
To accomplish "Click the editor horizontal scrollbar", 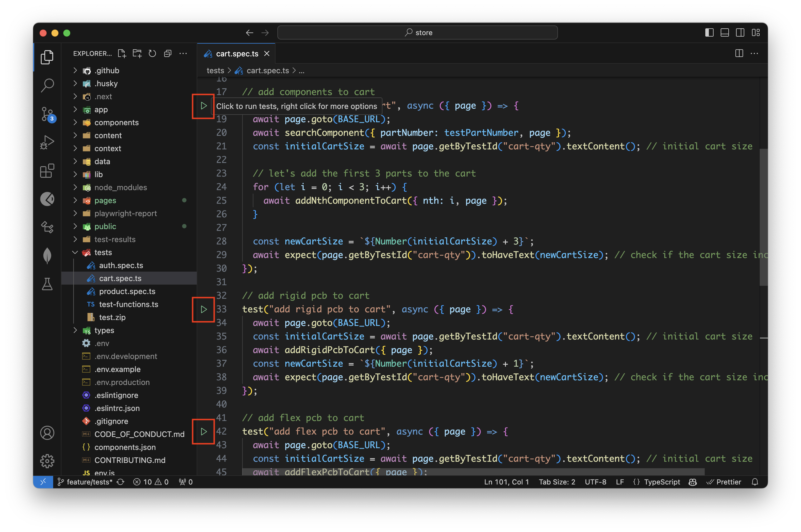I will coord(473,471).
